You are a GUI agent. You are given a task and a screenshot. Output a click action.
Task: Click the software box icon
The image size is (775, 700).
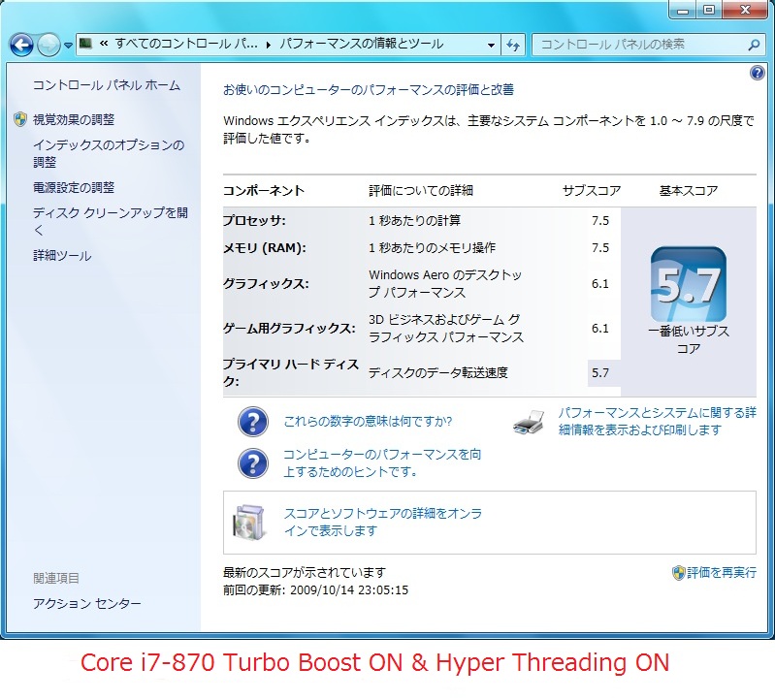tap(249, 523)
